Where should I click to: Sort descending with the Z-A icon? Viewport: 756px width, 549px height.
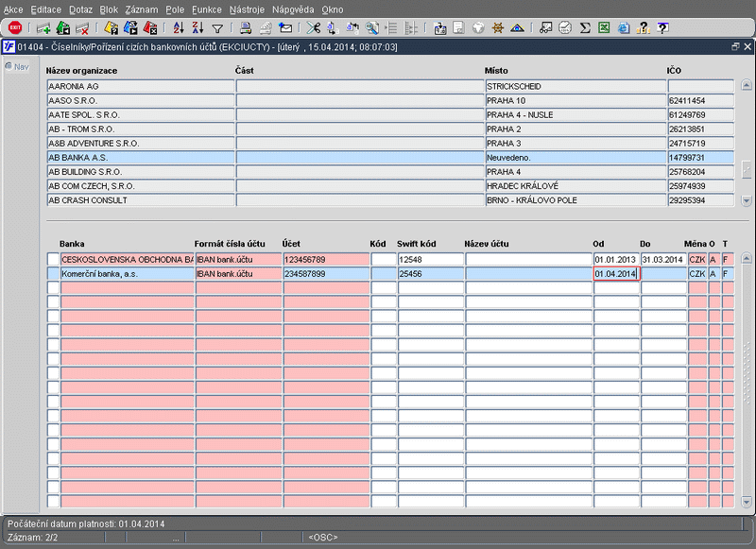pos(198,28)
